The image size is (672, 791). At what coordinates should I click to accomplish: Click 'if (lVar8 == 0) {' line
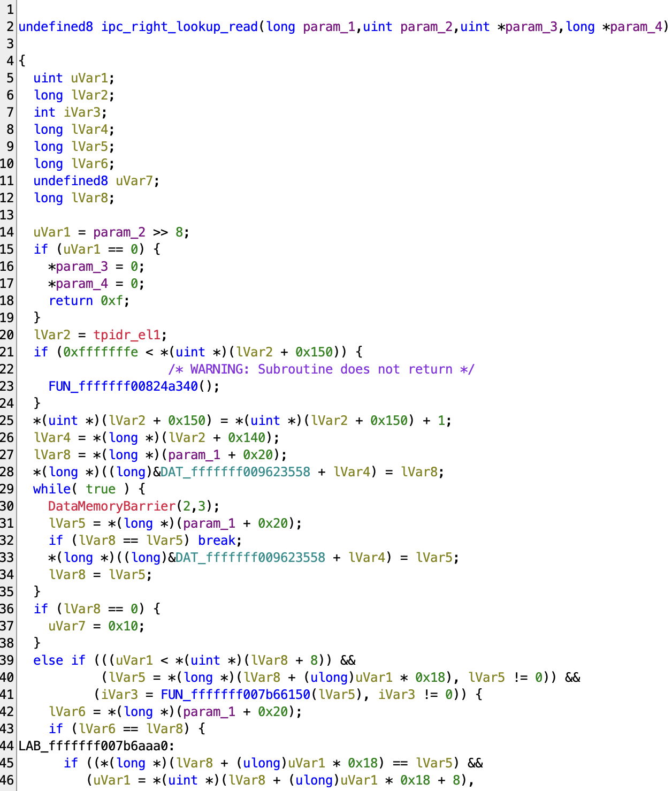click(96, 609)
